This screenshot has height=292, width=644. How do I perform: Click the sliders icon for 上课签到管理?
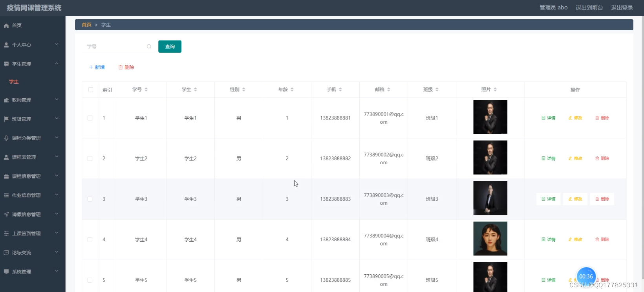tap(6, 233)
